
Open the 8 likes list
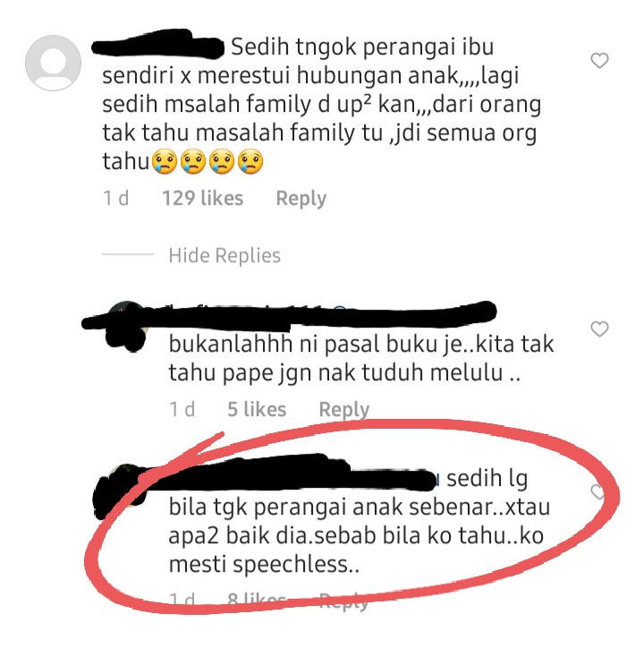coord(257,600)
